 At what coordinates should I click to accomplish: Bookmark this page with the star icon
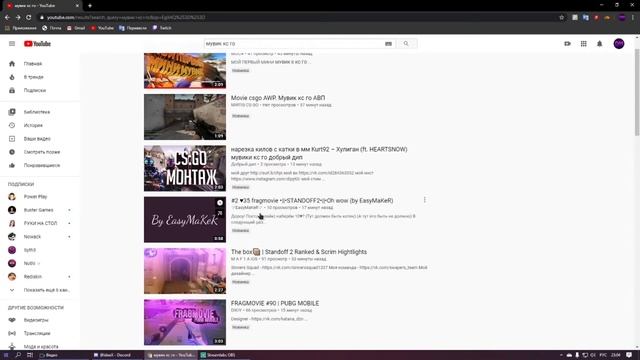tap(562, 18)
